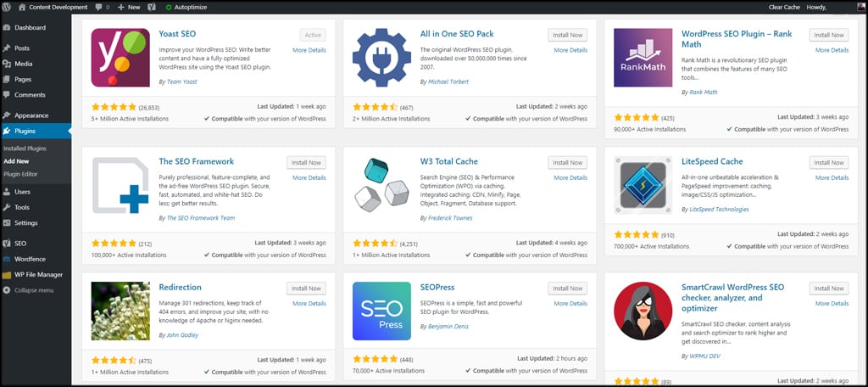Click the SmartCrawl plugin avatar icon
Viewport: 868px width, 387px height.
(643, 311)
